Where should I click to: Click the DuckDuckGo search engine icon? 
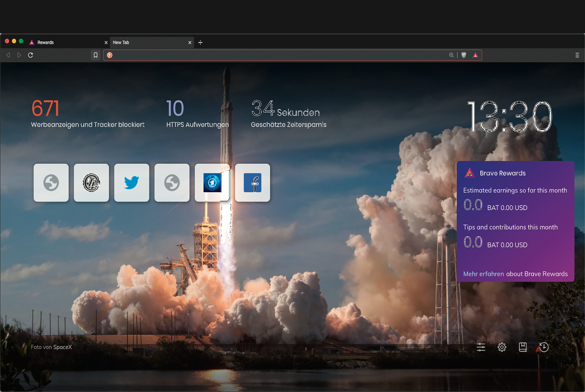click(x=110, y=55)
